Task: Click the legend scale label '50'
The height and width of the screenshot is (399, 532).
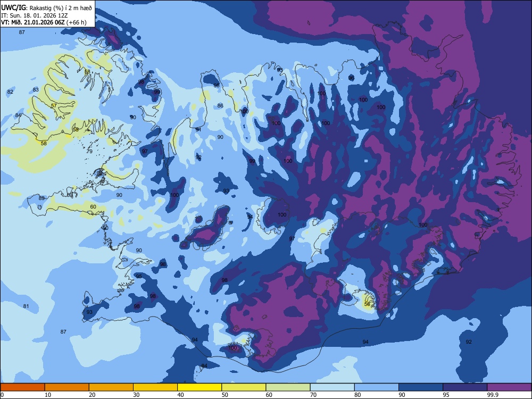Action: pyautogui.click(x=225, y=395)
